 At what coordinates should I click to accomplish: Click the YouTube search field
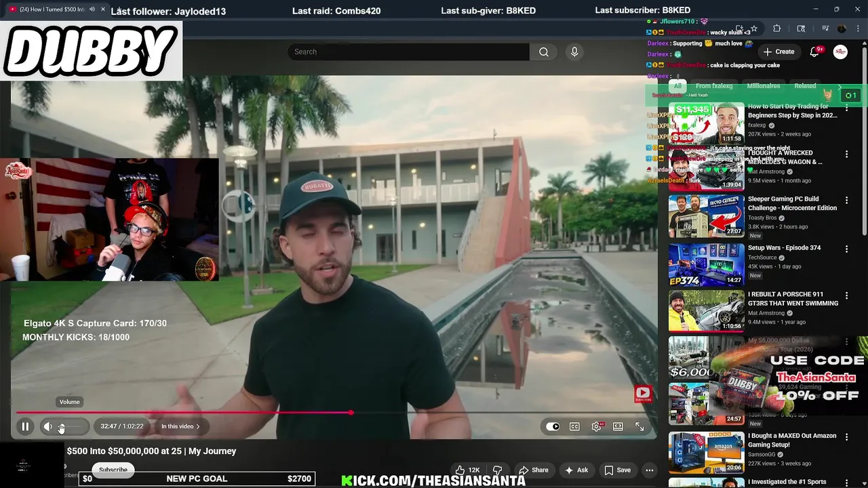coord(409,52)
